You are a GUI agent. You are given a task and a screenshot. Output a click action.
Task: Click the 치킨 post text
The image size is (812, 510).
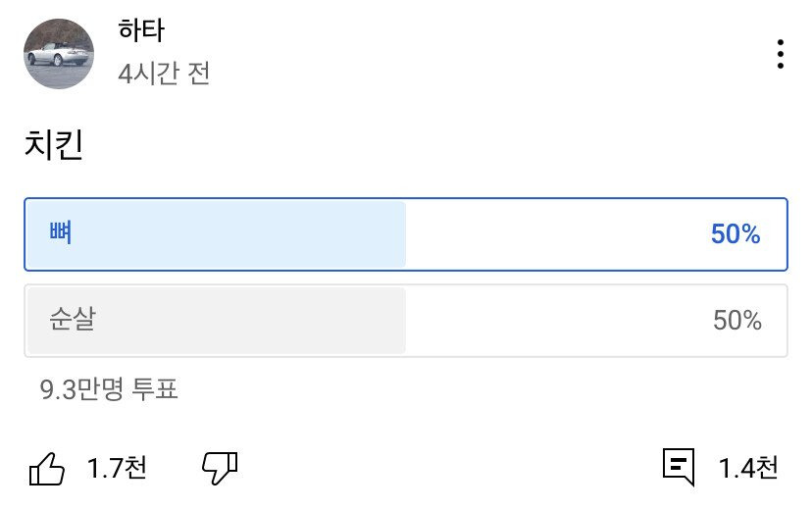pyautogui.click(x=53, y=145)
